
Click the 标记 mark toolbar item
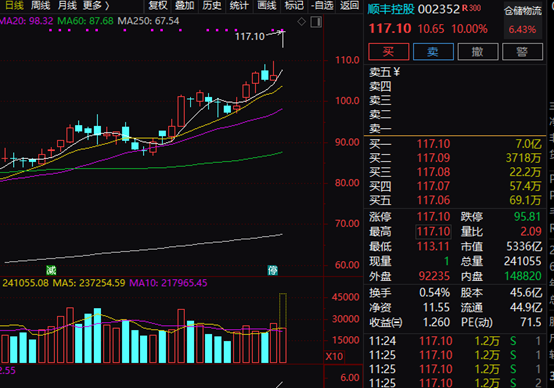point(294,5)
